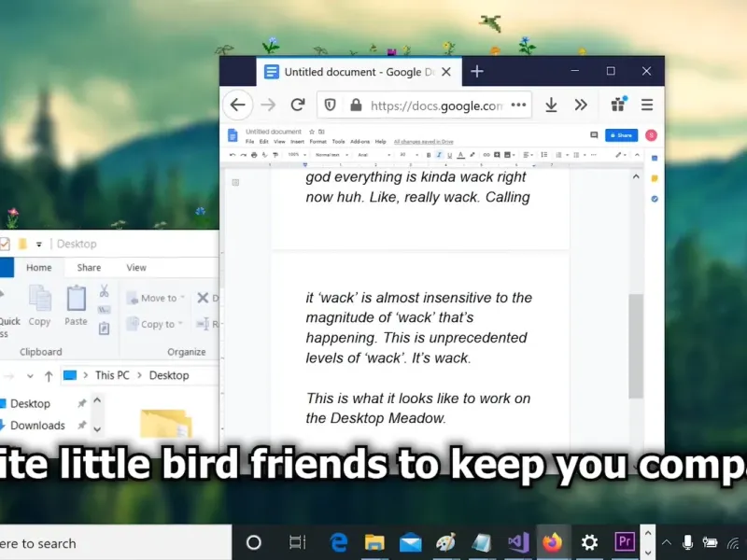Screen dimensions: 747x560
Task: Open the zoom level dropdown in Docs
Action: click(x=297, y=155)
